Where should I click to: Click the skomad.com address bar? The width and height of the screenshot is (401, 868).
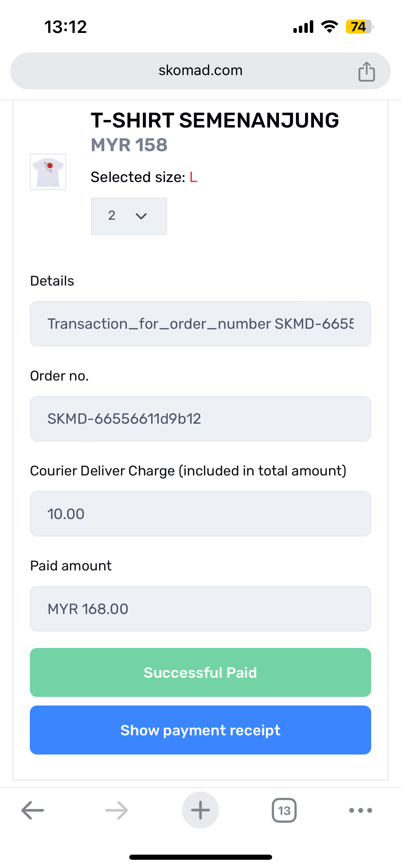[x=200, y=71]
